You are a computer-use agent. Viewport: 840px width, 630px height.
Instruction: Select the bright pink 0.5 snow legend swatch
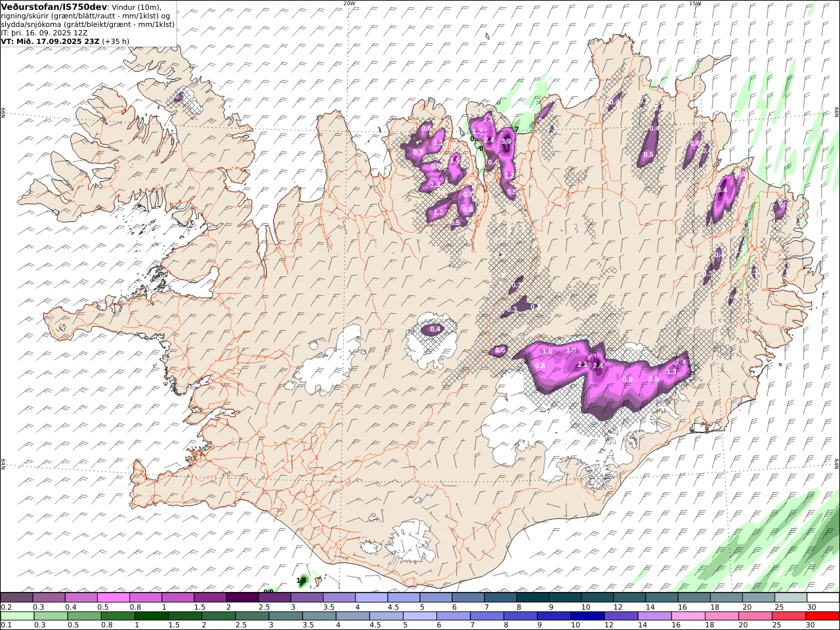[x=114, y=597]
